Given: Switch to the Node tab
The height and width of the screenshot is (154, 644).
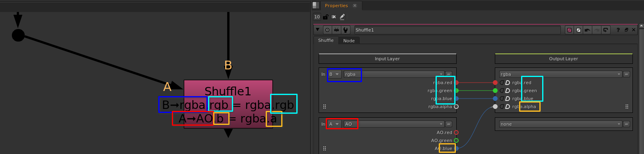Looking at the screenshot, I should click(349, 41).
